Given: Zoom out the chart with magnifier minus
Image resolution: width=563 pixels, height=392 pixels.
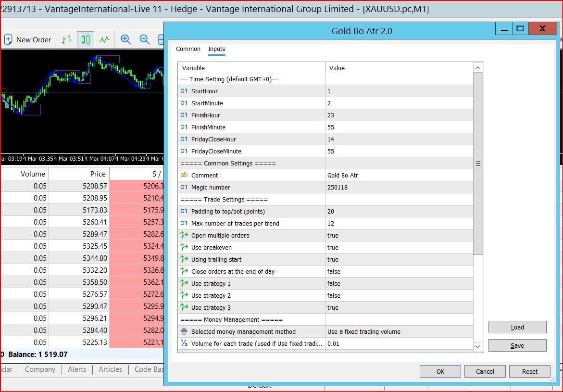Looking at the screenshot, I should [x=144, y=40].
